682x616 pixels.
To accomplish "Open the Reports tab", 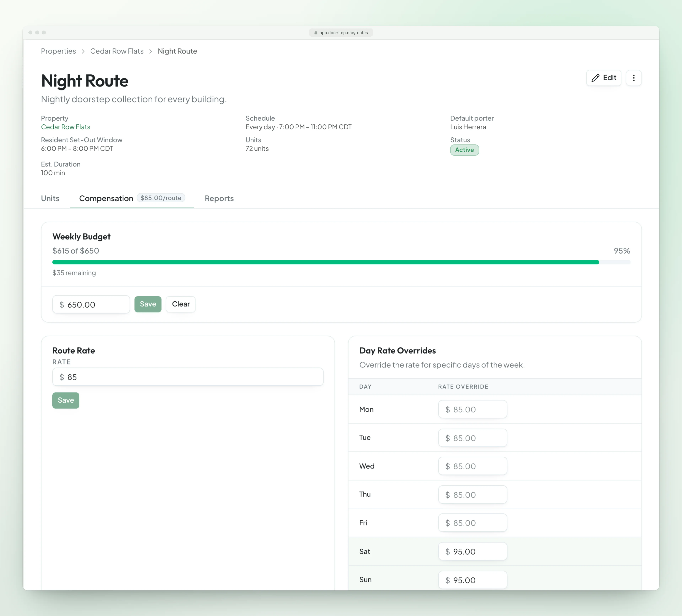I will [219, 198].
